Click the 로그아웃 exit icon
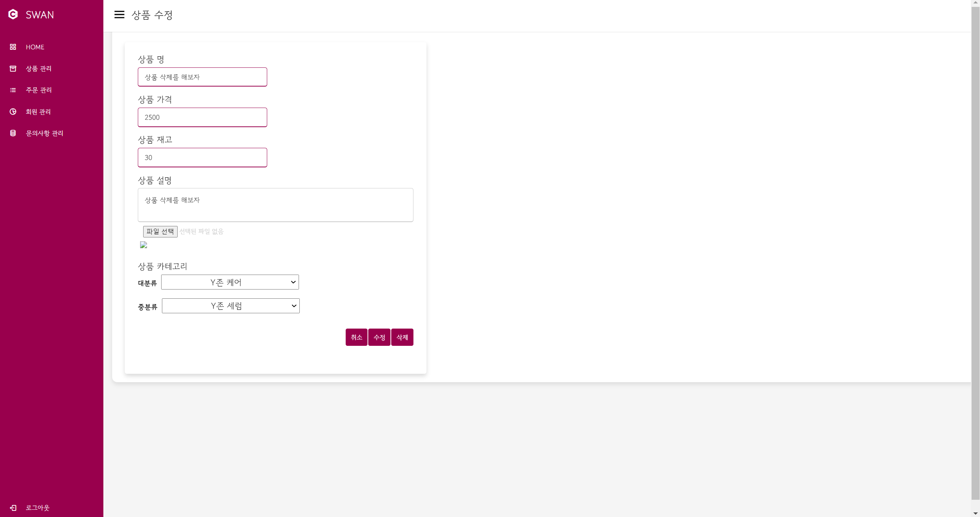 point(13,507)
